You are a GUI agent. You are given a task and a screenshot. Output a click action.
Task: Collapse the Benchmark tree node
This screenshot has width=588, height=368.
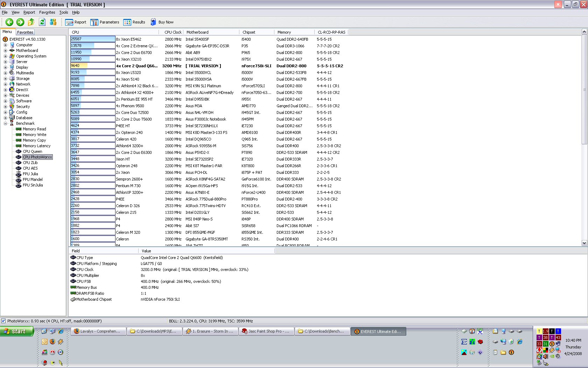pyautogui.click(x=5, y=123)
